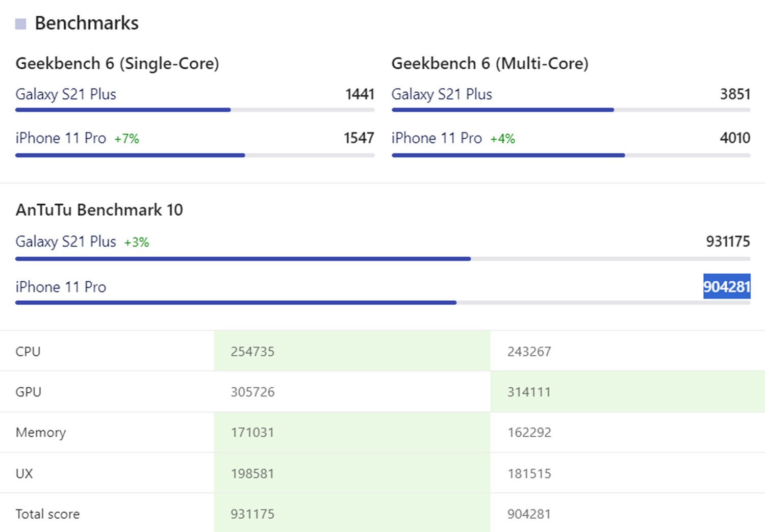Click the Benchmarks heading
The width and height of the screenshot is (765, 532).
pos(87,23)
